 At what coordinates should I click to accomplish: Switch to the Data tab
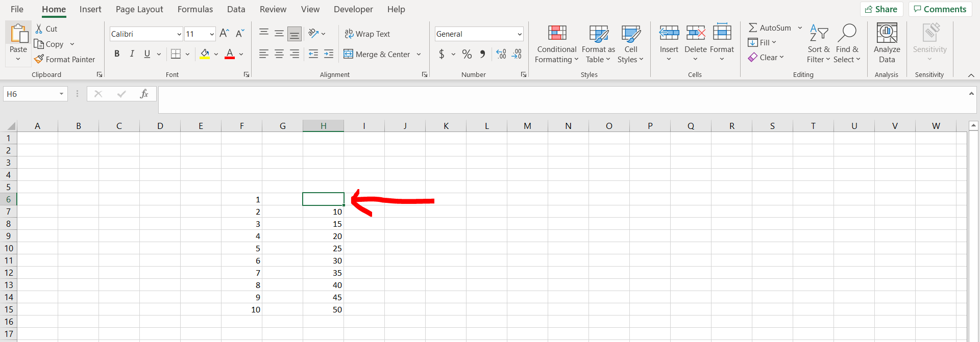(236, 9)
